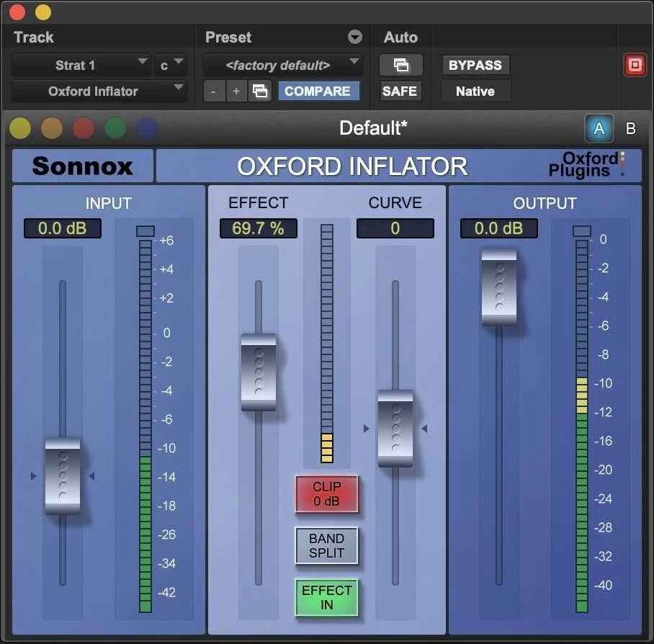The height and width of the screenshot is (644, 654).
Task: Click the red target button in header
Action: pos(635,65)
